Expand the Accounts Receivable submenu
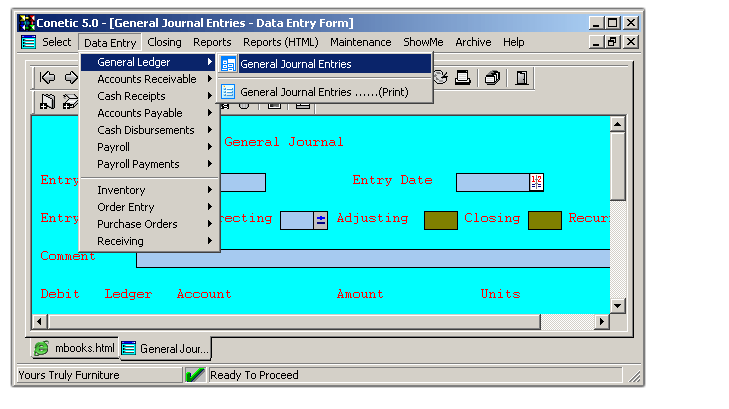 click(x=147, y=79)
